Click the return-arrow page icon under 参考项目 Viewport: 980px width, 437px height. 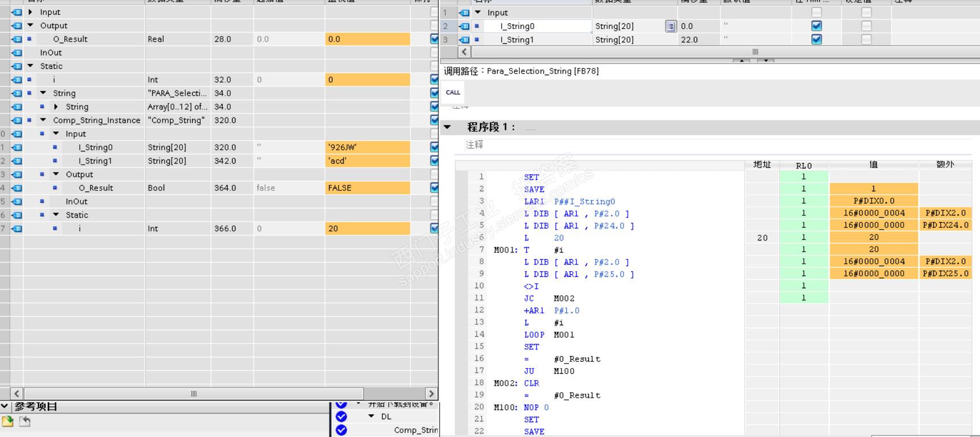[x=25, y=422]
